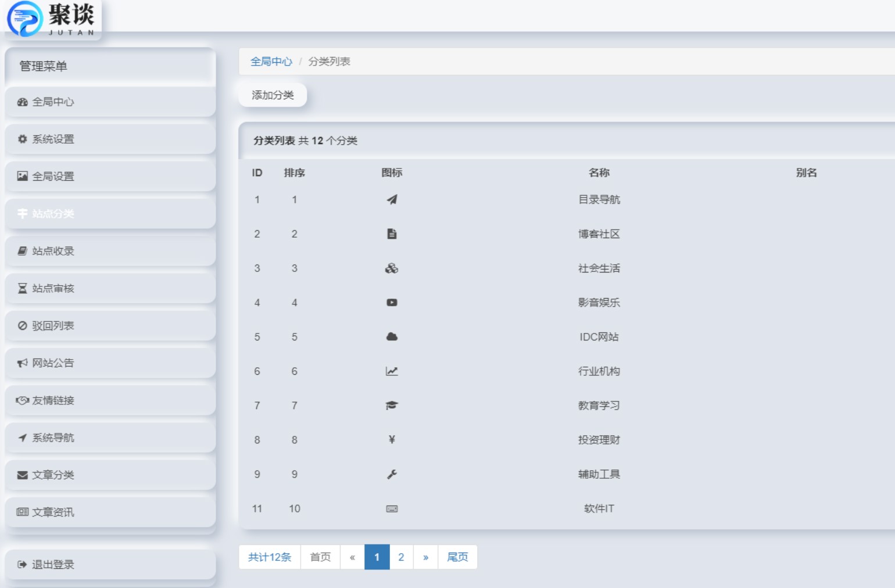Click the keyboard icon for 软件IT
Image resolution: width=895 pixels, height=588 pixels.
(x=392, y=508)
